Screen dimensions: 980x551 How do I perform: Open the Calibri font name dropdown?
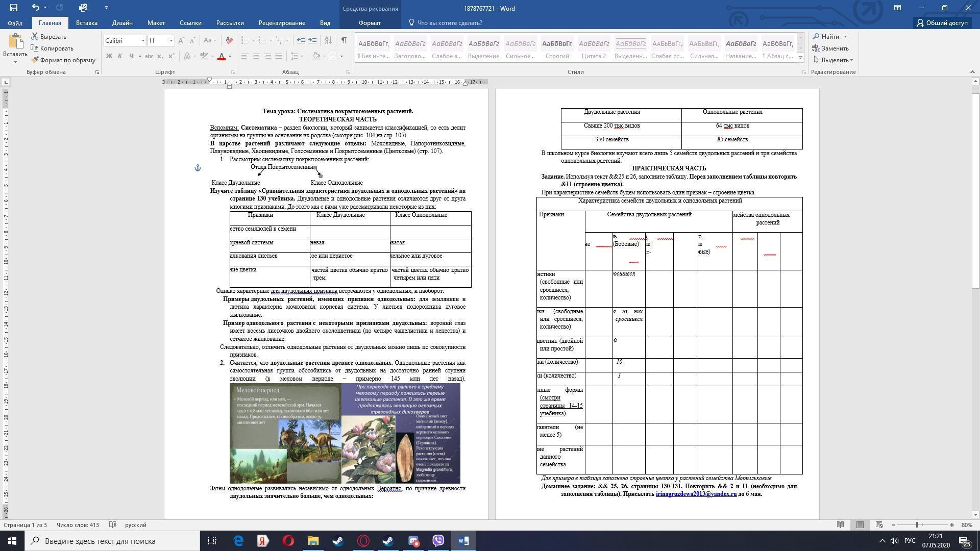142,40
